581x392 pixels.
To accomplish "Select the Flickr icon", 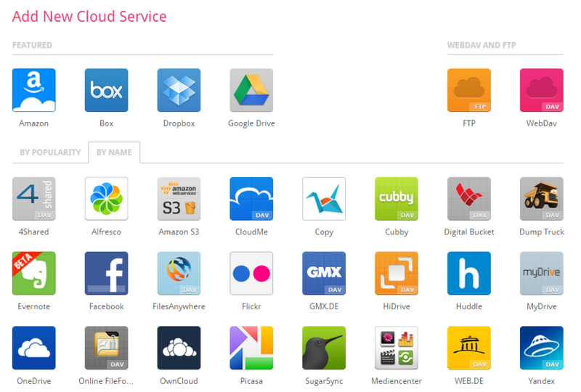I will 251,274.
